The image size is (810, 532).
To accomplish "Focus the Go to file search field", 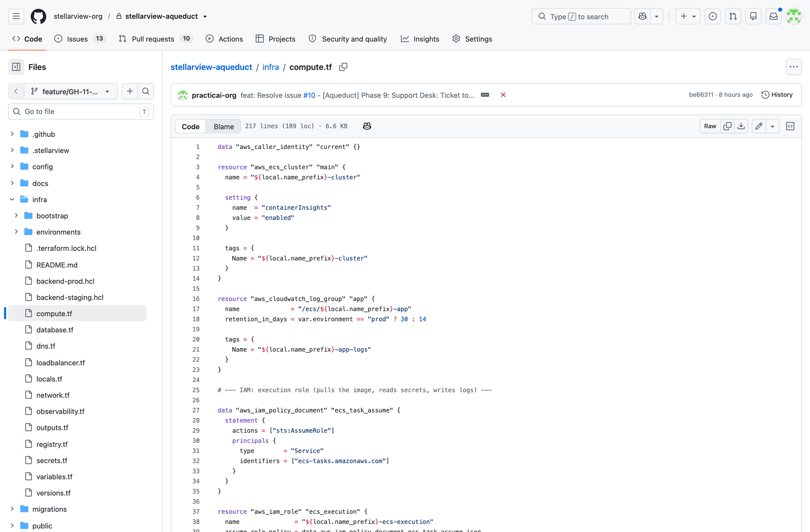I will coord(81,112).
